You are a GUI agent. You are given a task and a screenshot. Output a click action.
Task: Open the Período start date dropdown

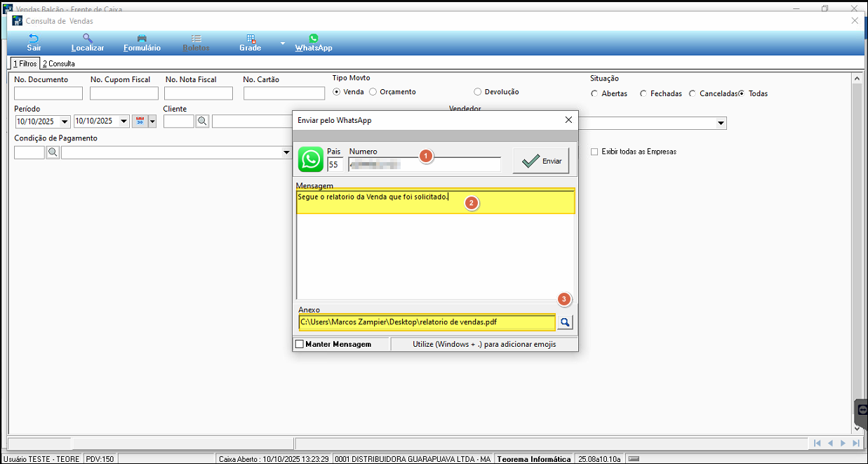coord(65,121)
